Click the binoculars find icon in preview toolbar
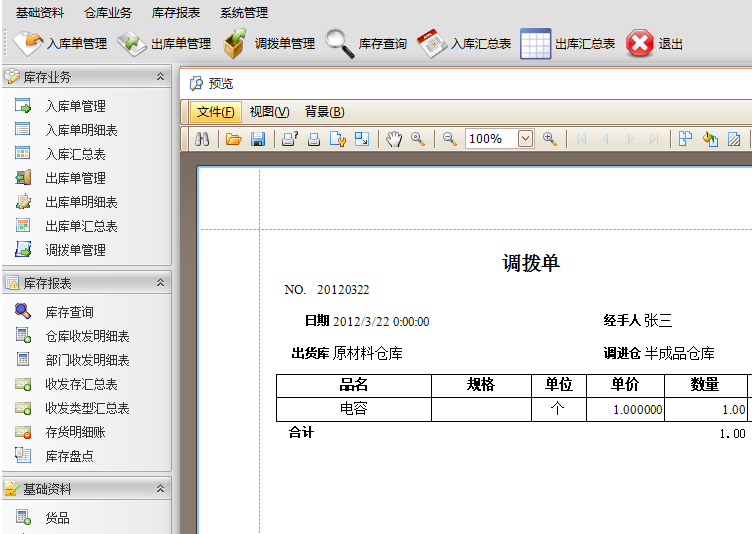Image resolution: width=754 pixels, height=534 pixels. click(x=201, y=139)
